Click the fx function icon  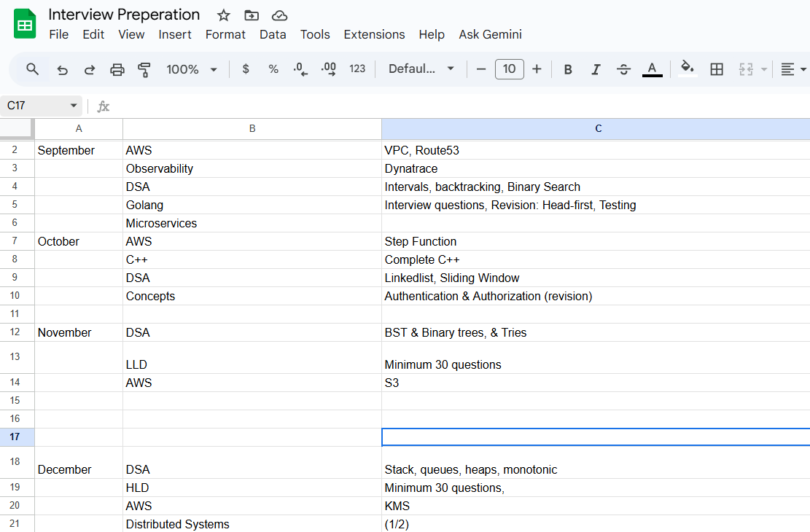pyautogui.click(x=104, y=106)
